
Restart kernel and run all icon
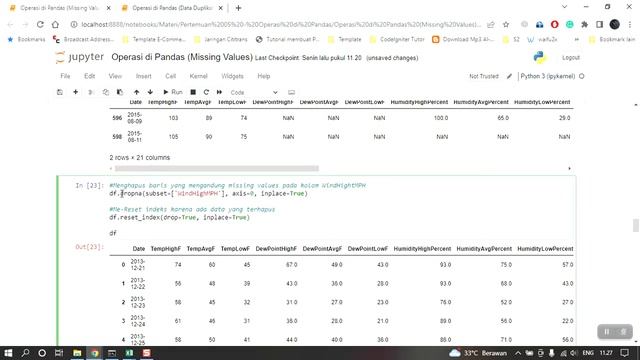(220, 92)
